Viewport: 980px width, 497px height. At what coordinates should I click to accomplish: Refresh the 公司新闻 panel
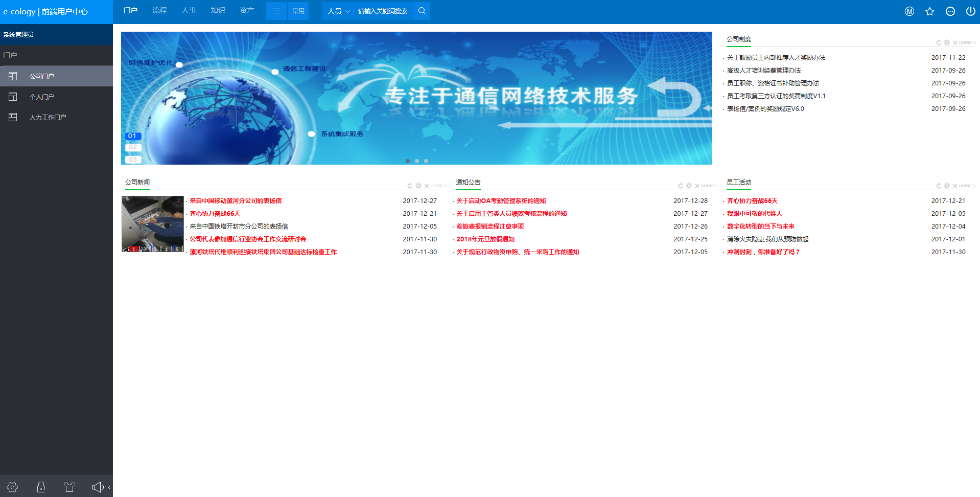click(x=410, y=186)
